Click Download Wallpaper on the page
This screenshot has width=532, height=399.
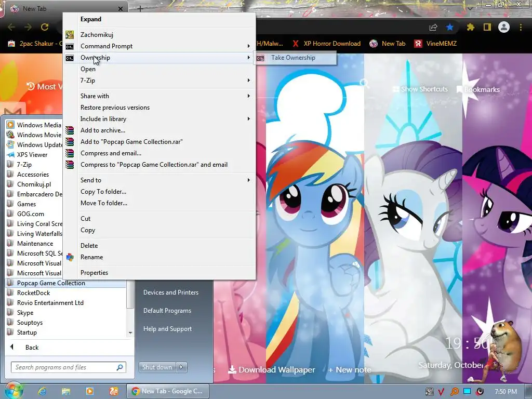coord(271,370)
